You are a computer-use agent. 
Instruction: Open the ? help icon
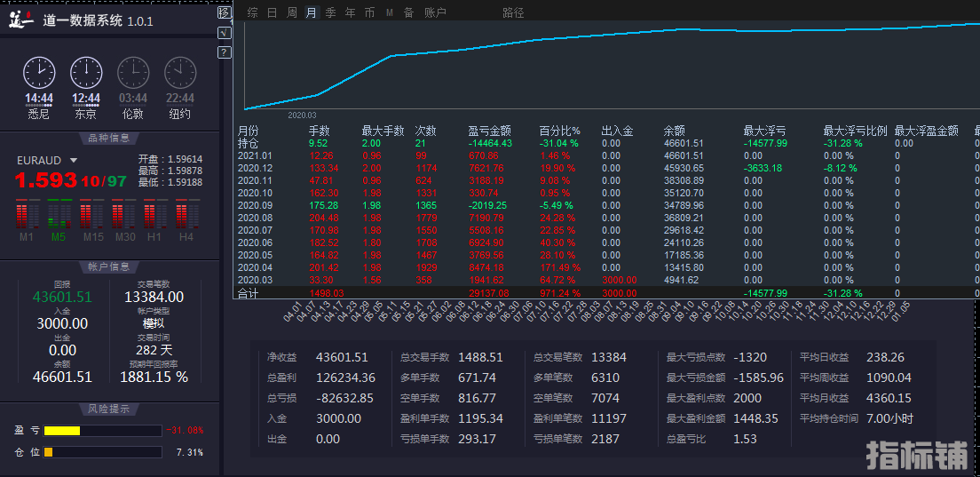225,52
